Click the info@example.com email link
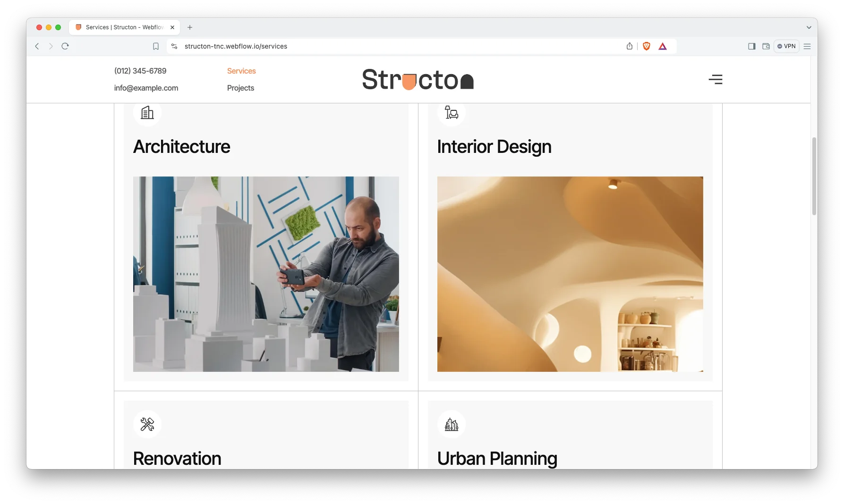This screenshot has height=504, width=844. [146, 88]
